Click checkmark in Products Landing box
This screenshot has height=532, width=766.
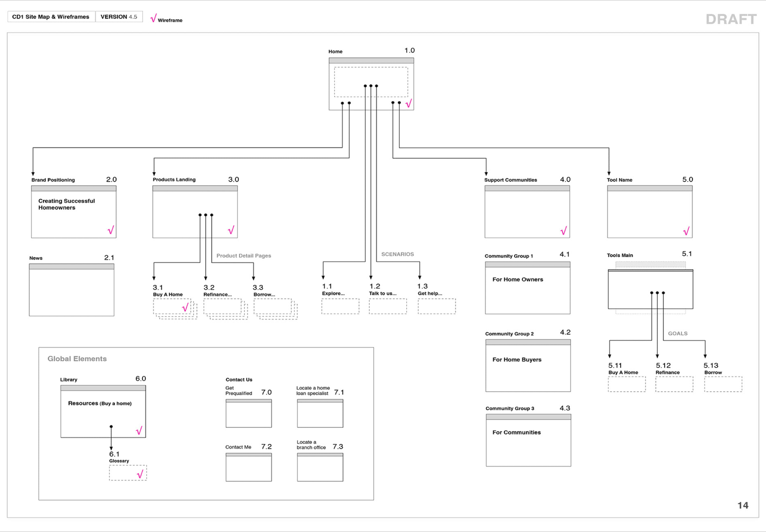pos(231,230)
